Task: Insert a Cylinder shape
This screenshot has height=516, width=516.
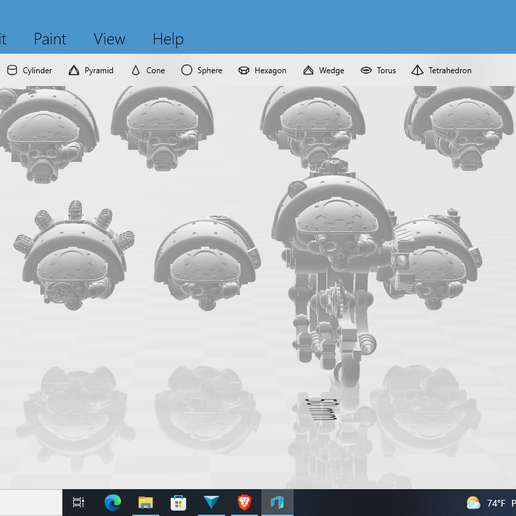Action: click(x=30, y=70)
